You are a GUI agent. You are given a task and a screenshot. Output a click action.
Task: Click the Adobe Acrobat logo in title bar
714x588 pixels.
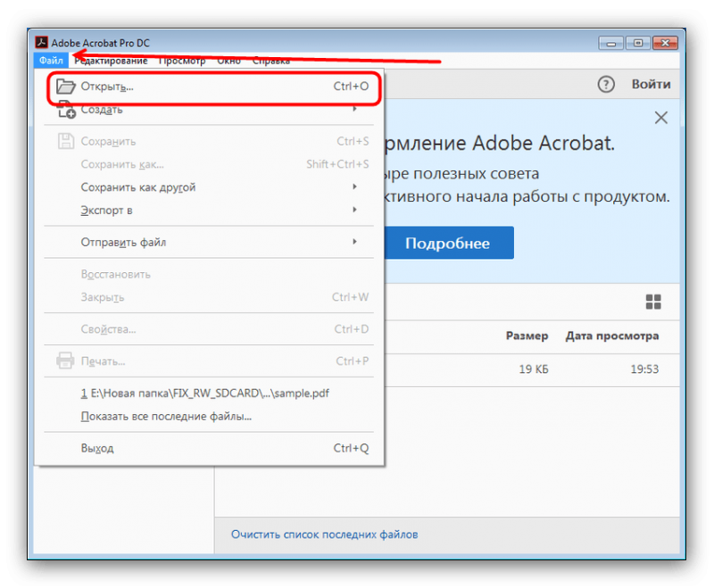41,43
